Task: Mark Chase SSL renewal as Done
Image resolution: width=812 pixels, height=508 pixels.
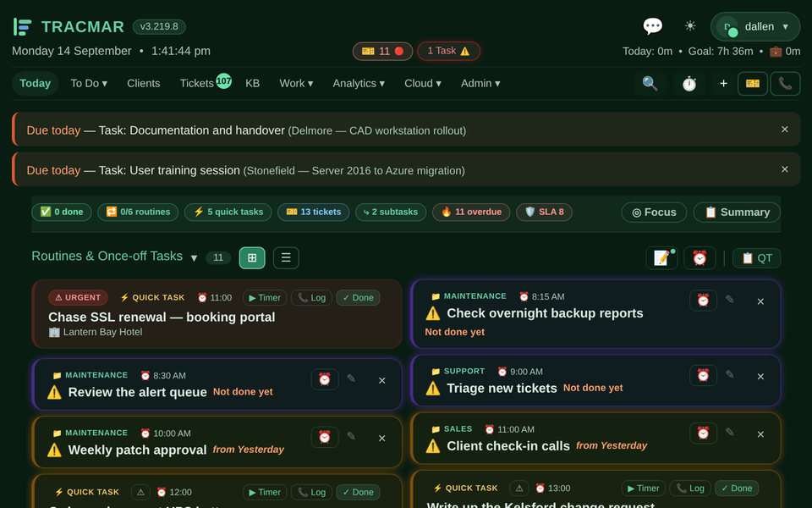Action: 359,297
